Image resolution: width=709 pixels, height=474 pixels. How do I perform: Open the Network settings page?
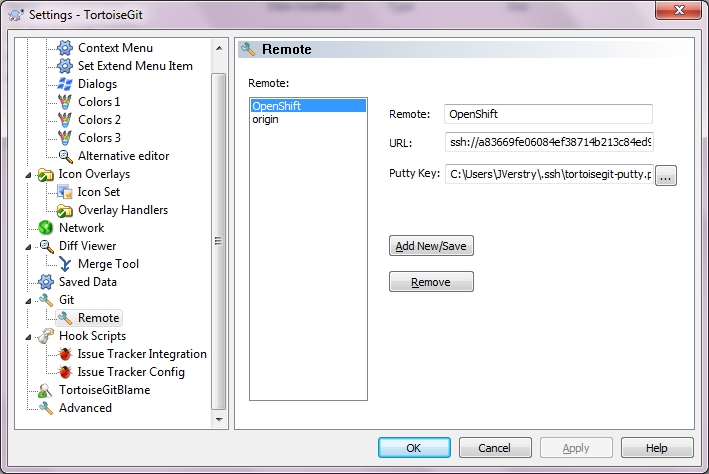coord(81,228)
